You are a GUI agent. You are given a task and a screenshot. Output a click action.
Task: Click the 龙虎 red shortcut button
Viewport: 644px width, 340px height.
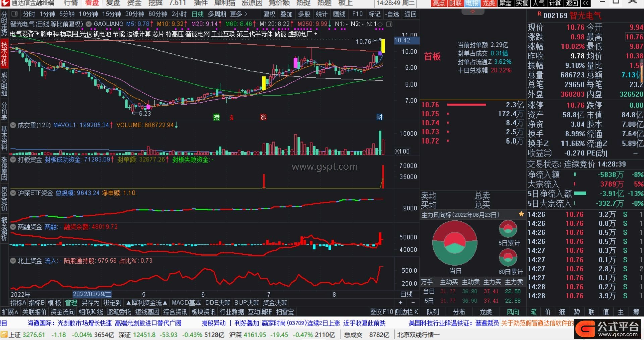(x=489, y=3)
